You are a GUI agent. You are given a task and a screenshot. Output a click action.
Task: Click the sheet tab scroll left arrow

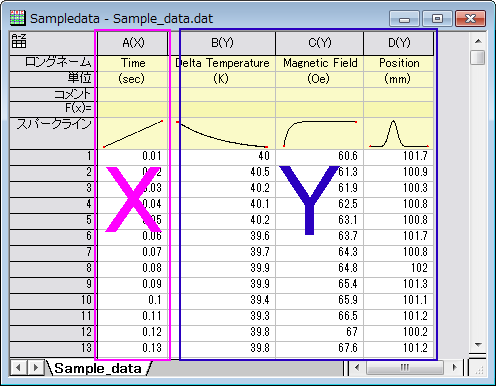coord(19,368)
